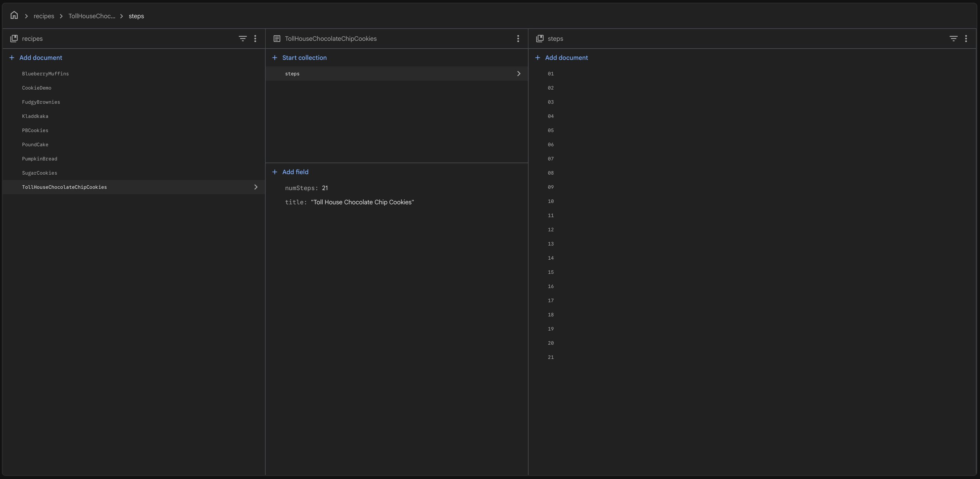Open the Kladdkaka recipe document
Screen dimensions: 980x479
tap(35, 116)
